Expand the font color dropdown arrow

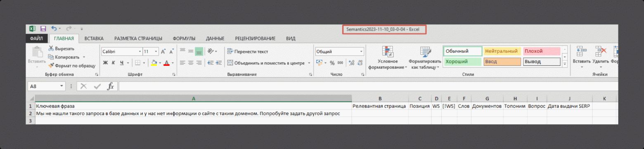(173, 63)
